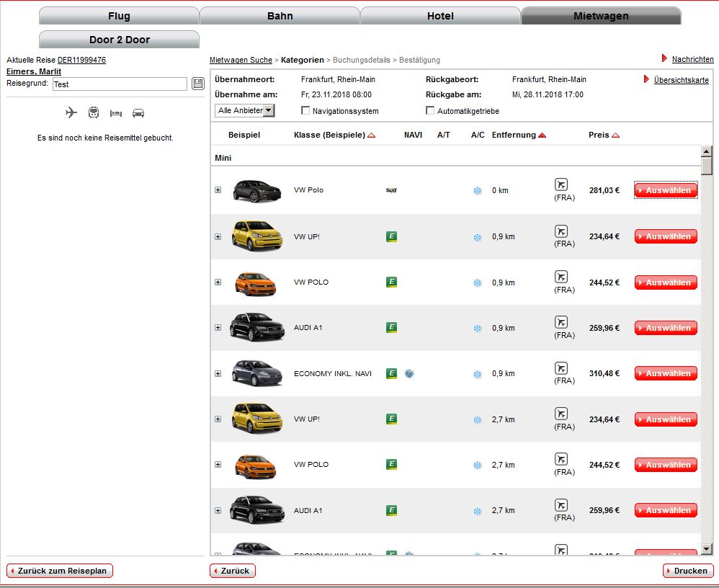The width and height of the screenshot is (719, 588).
Task: Click the Enterprise logo in 244,52 € VW POLO 0,9 km row
Action: click(392, 282)
